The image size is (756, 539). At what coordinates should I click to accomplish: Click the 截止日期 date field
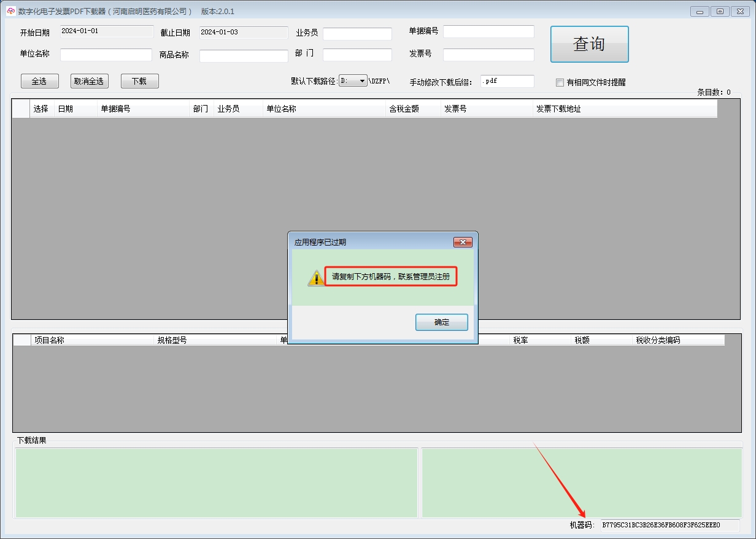[243, 33]
